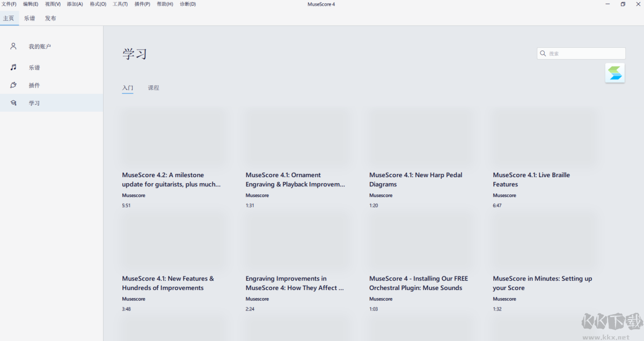Click the 2:24 duration text

click(x=250, y=309)
